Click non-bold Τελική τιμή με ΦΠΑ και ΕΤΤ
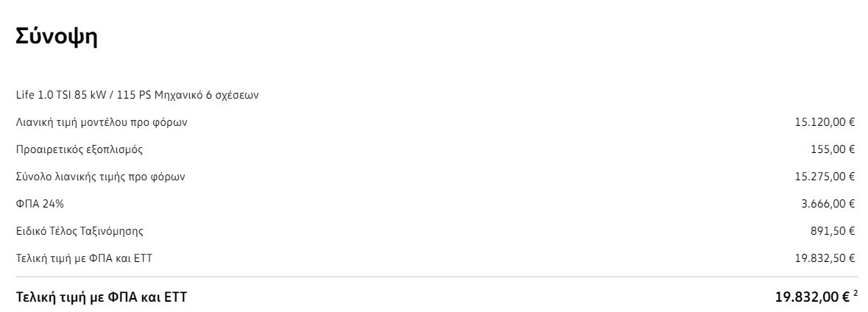The image size is (868, 312). (x=84, y=258)
